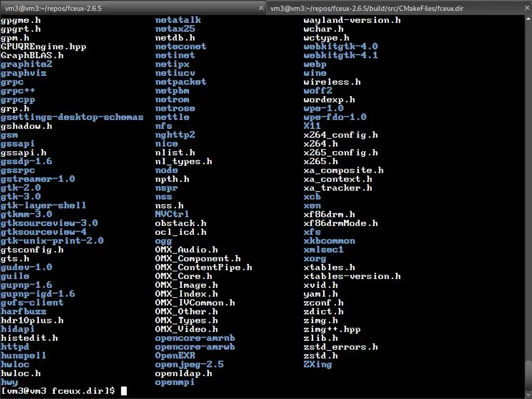
Task: Click the xkbcommon directory entry
Action: pyautogui.click(x=329, y=241)
